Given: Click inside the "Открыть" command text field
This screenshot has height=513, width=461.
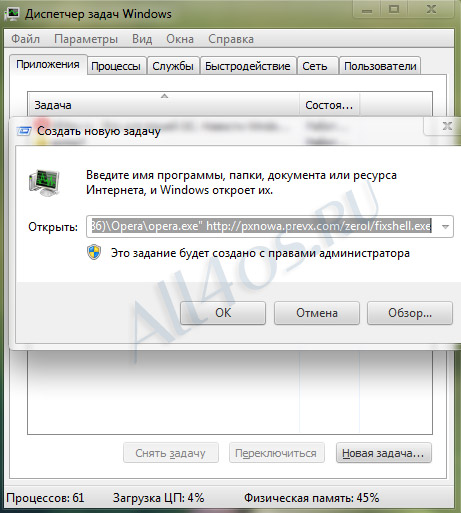Looking at the screenshot, I should (262, 227).
